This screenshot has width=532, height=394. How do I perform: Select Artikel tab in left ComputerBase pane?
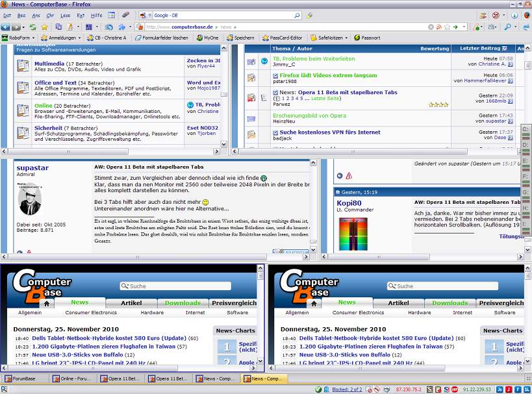(131, 303)
